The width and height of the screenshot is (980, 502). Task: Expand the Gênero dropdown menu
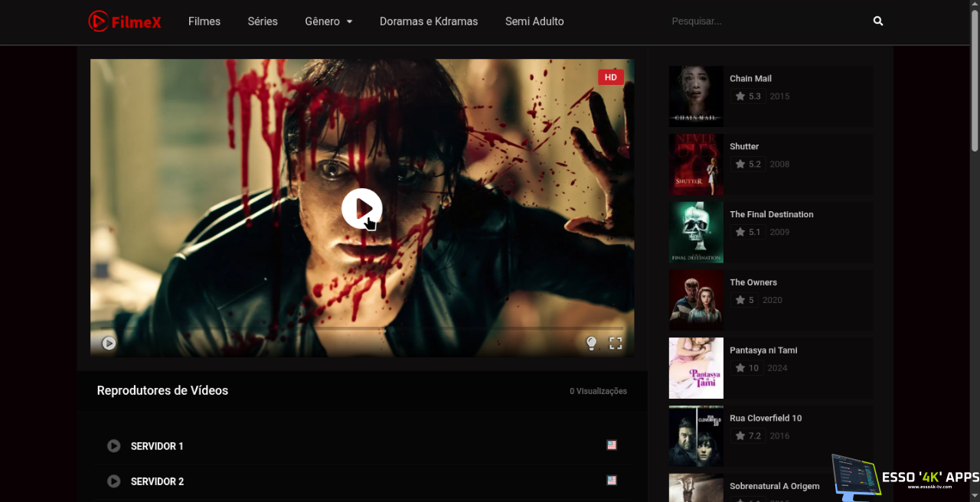point(328,21)
